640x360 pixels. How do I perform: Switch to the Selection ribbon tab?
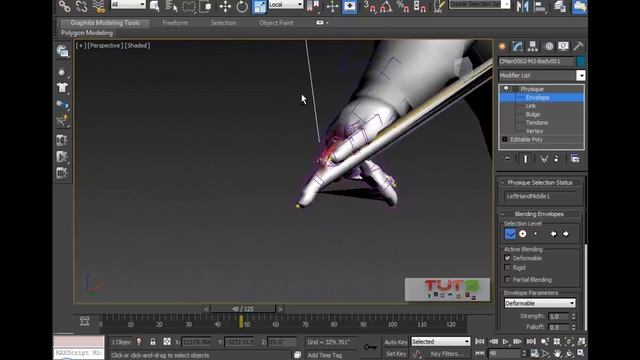[x=223, y=23]
